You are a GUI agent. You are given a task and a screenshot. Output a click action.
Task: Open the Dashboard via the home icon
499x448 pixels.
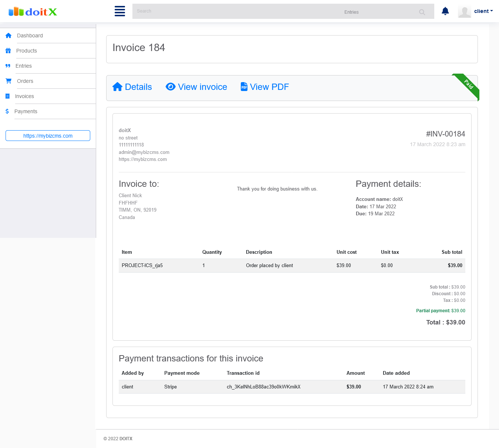click(8, 36)
